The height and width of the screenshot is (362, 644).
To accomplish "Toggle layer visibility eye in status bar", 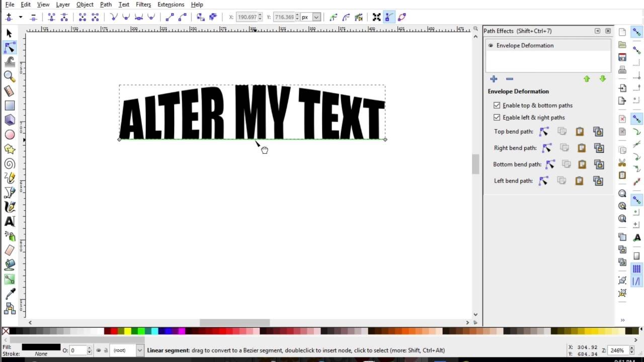I will click(99, 350).
